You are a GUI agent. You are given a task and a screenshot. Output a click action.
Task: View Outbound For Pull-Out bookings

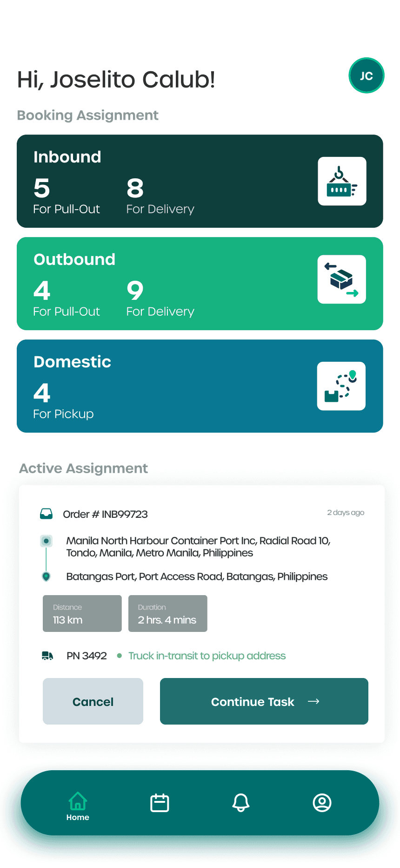coord(66,298)
